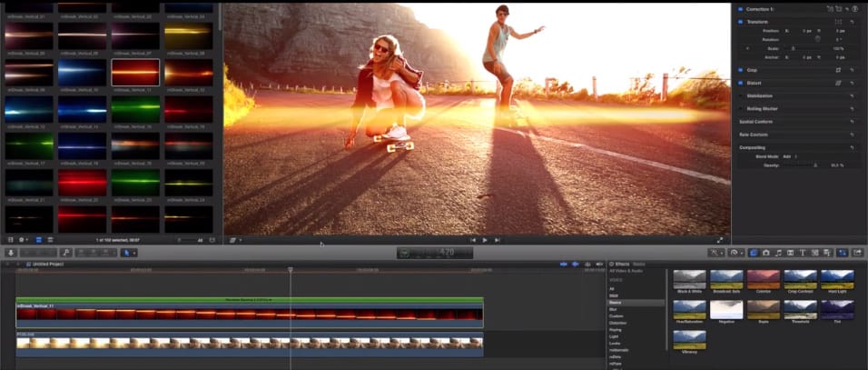Show the Effects browser toolbar icon
This screenshot has width=868, height=370.
[x=754, y=253]
